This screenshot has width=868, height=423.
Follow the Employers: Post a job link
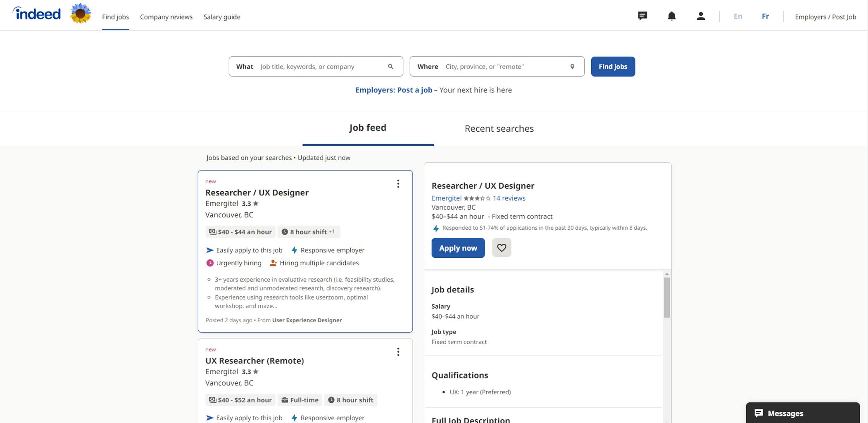point(394,90)
